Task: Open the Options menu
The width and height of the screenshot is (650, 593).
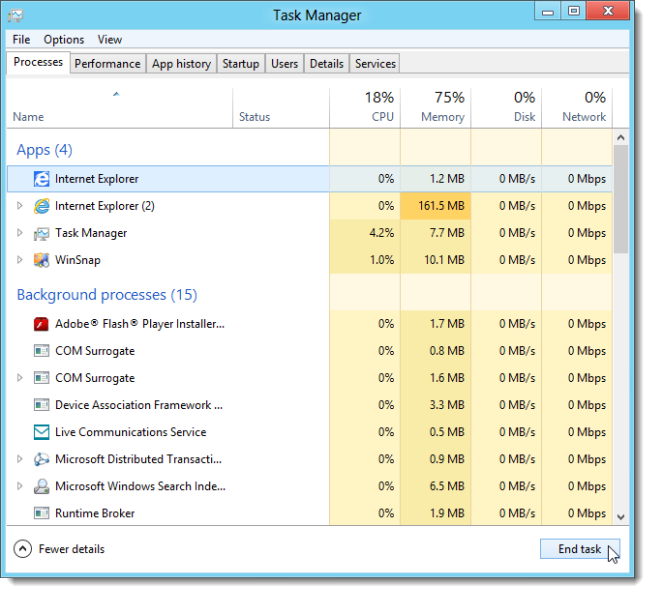Action: click(x=64, y=39)
